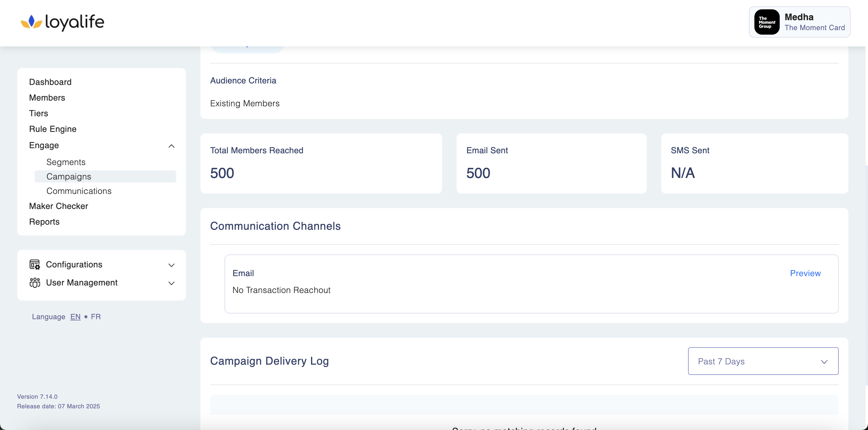The width and height of the screenshot is (868, 430).
Task: Go to Members page
Action: [x=47, y=98]
